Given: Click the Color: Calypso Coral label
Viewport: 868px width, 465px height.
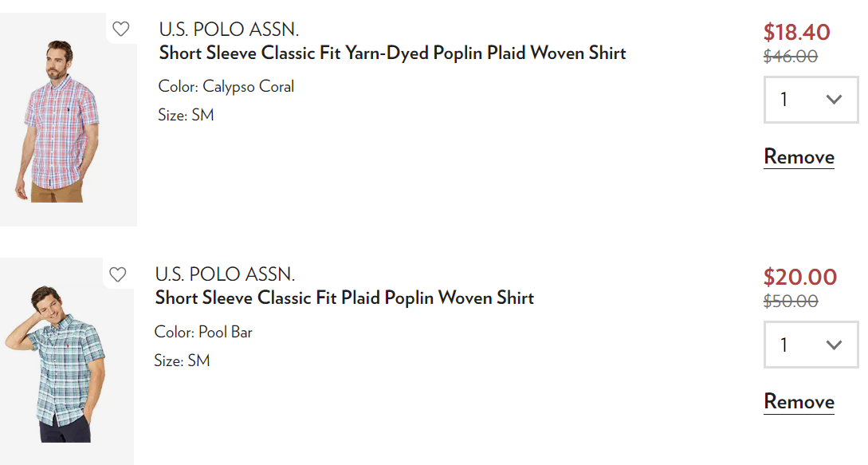Looking at the screenshot, I should (226, 86).
